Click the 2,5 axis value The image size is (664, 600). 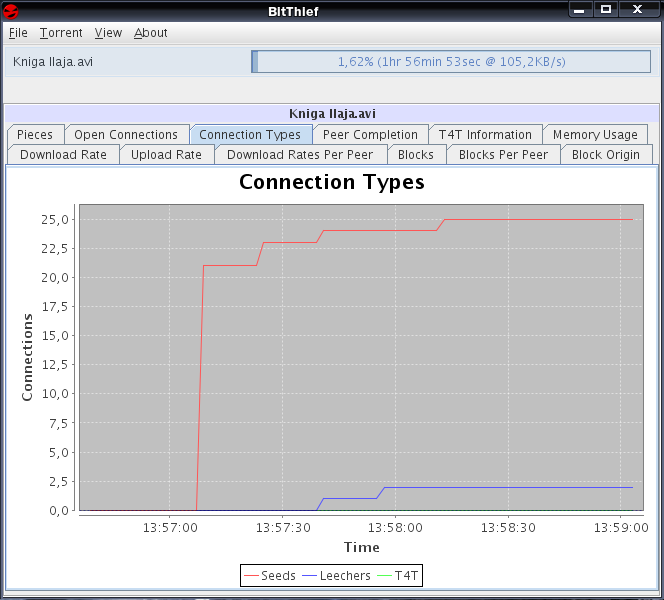(x=58, y=481)
